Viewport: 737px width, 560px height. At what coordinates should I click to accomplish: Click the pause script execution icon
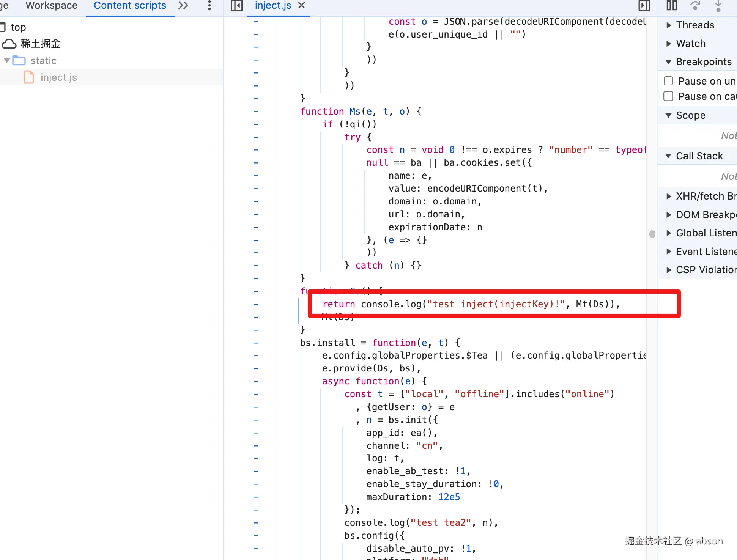[671, 6]
